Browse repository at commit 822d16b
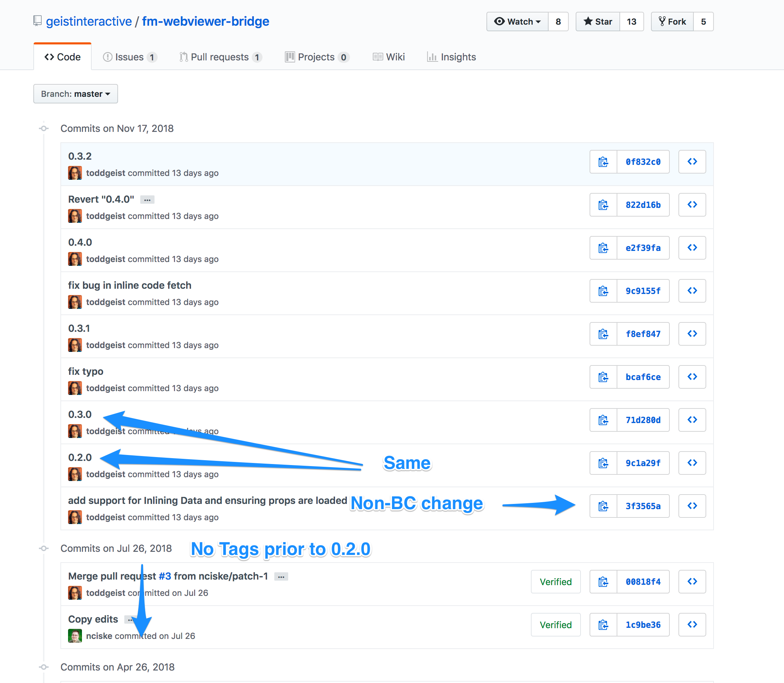 pyautogui.click(x=692, y=205)
